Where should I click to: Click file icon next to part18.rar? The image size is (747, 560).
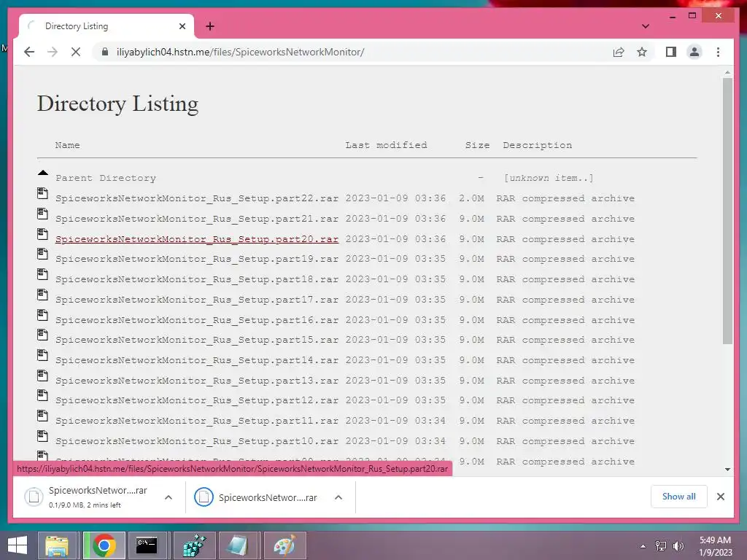click(x=43, y=274)
